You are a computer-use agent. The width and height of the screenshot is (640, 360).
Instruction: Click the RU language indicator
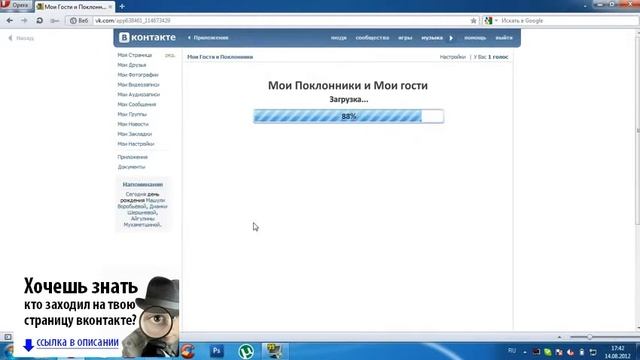coord(512,351)
